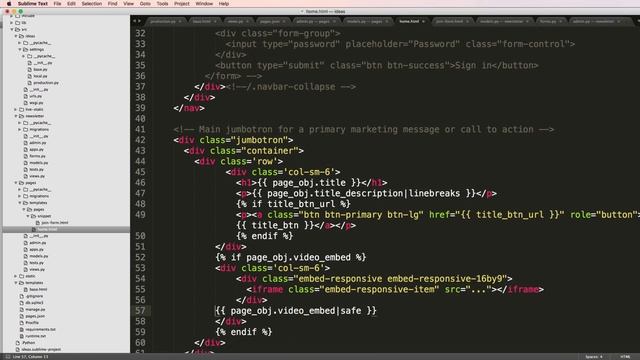Click the .gitignore file icon
This screenshot has height=360, width=640.
click(22, 296)
